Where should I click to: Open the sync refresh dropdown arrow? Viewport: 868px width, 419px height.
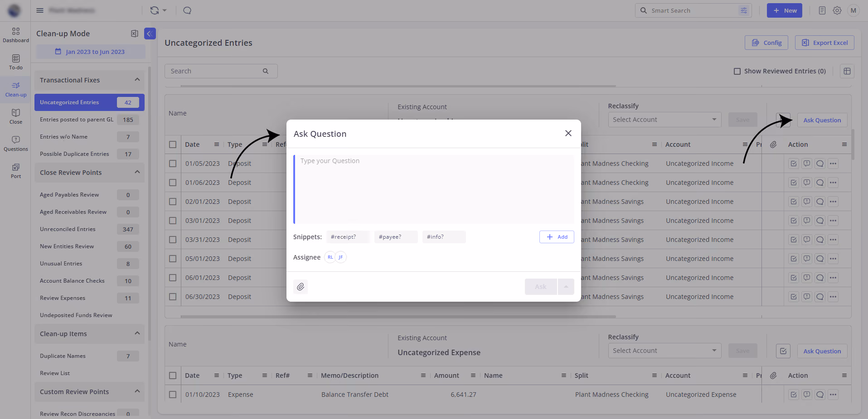tap(165, 10)
